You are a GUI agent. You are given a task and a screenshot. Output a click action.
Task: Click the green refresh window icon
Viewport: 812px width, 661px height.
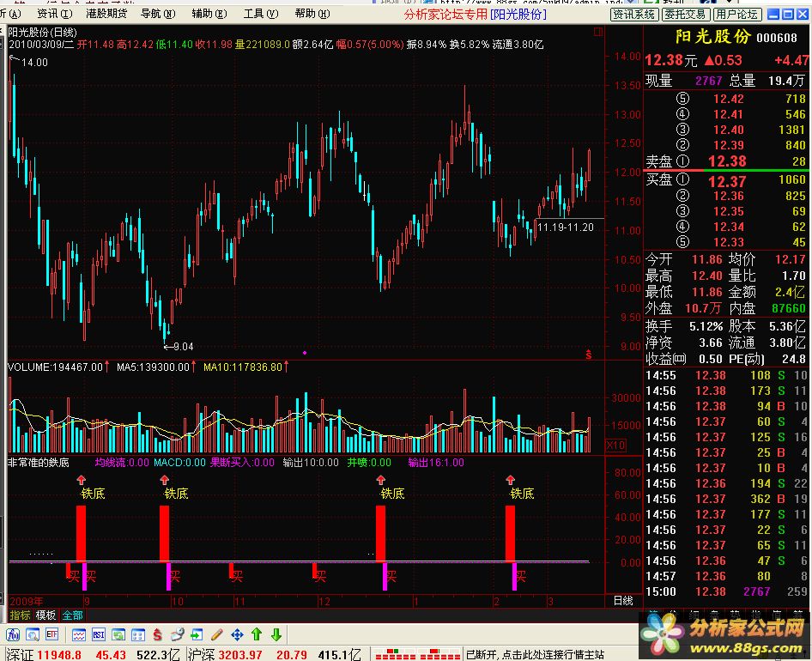118,634
